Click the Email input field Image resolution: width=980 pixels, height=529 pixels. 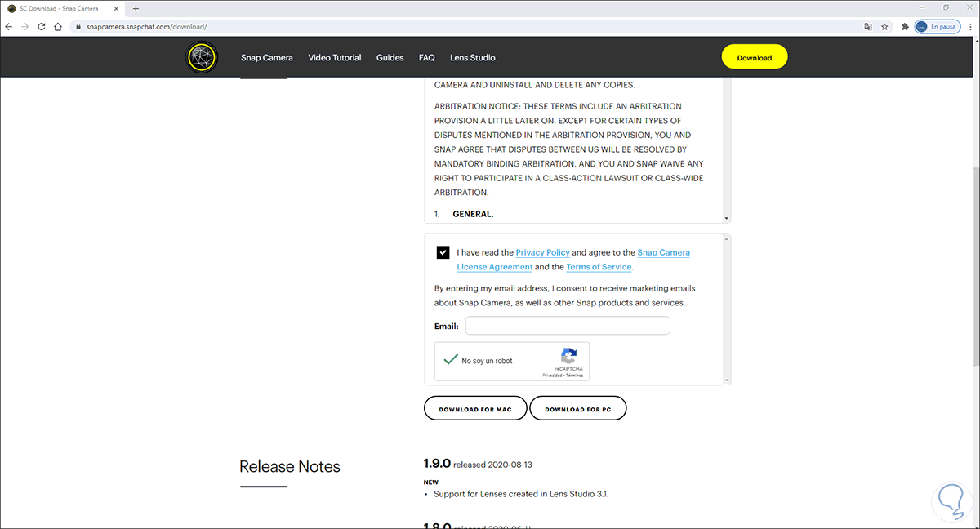[x=568, y=327]
